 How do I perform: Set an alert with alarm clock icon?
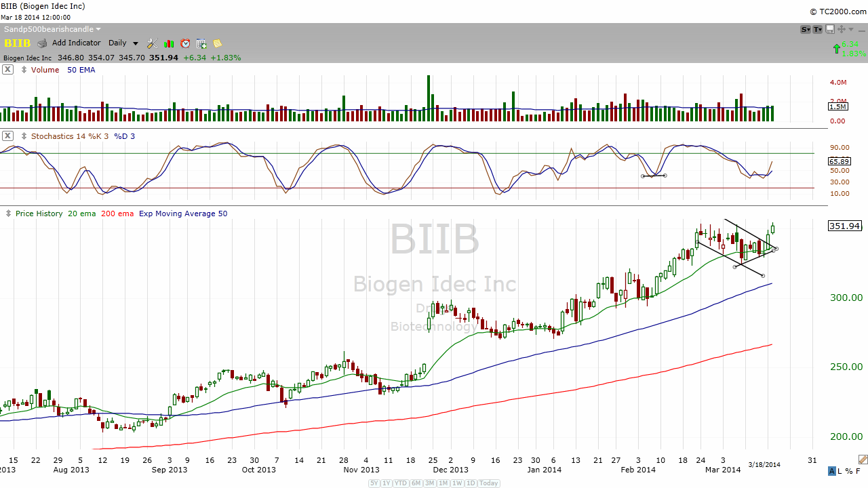coord(185,43)
